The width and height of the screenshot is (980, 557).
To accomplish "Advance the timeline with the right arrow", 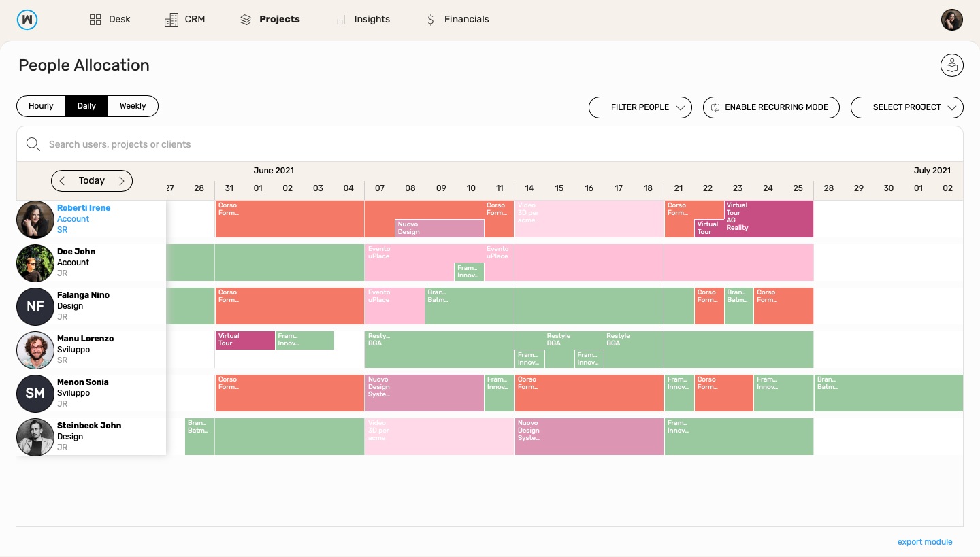I will click(122, 181).
